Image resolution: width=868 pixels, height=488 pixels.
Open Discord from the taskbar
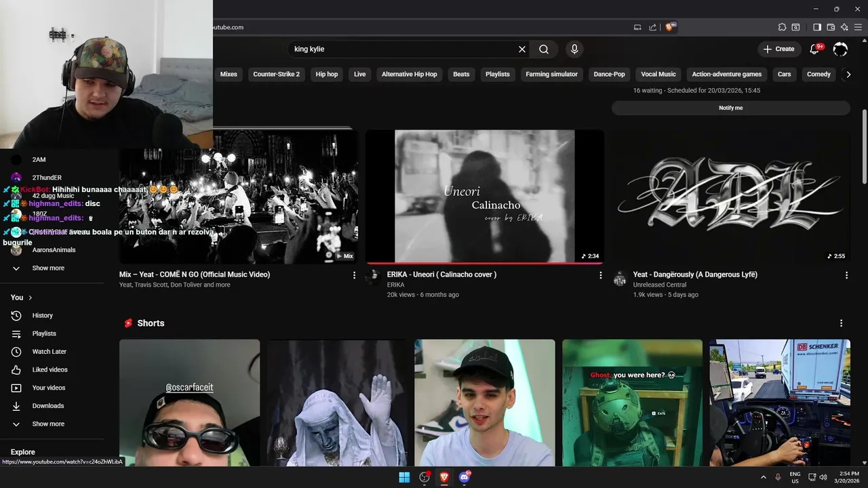[x=465, y=477]
